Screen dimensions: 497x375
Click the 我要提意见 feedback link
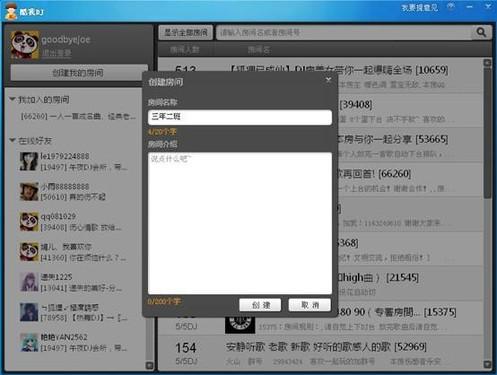click(x=419, y=8)
